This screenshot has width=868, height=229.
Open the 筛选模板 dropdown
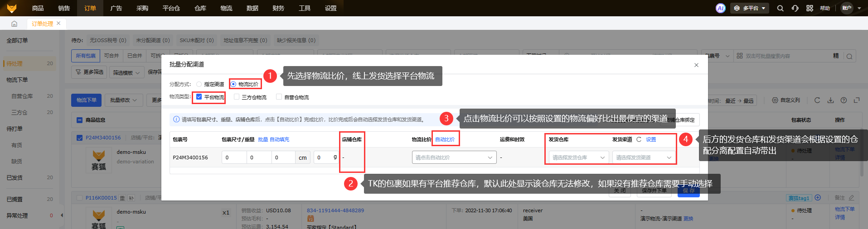click(x=126, y=72)
